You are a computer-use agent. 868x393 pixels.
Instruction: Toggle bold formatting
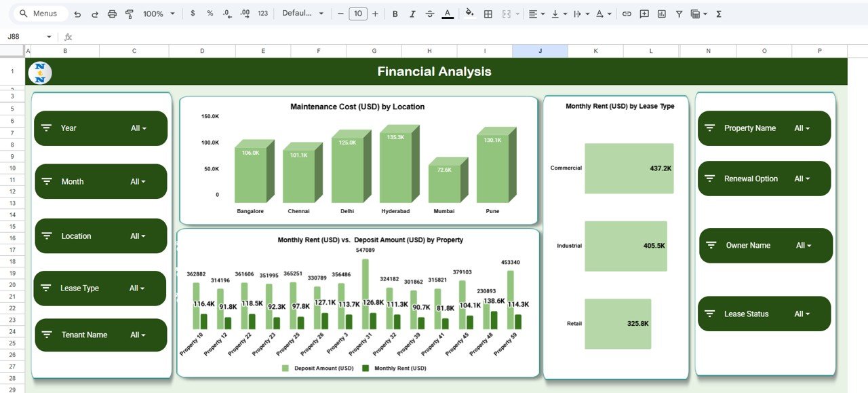tap(394, 14)
